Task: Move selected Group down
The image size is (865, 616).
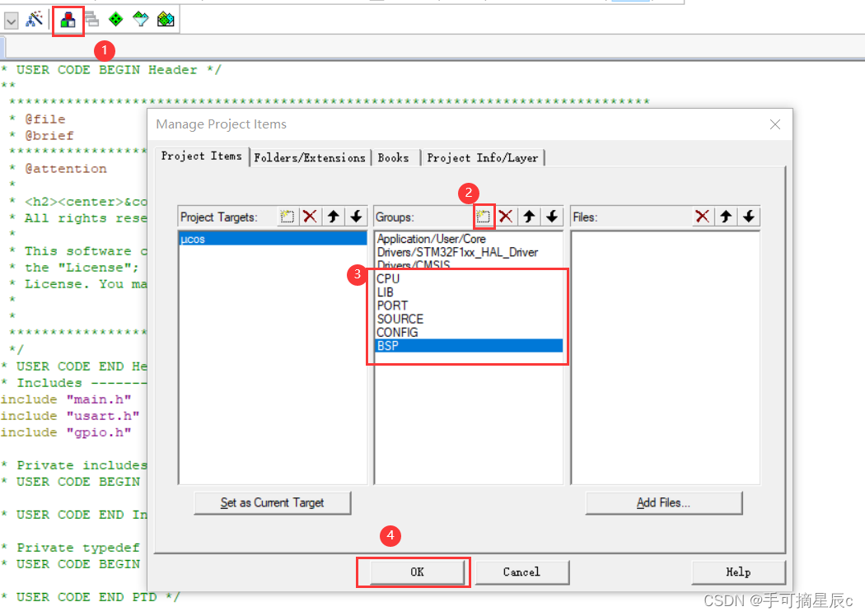Action: (552, 217)
